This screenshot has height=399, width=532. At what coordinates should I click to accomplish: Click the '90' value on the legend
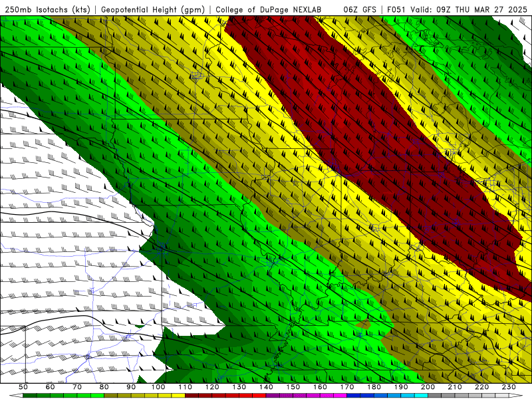(x=131, y=387)
